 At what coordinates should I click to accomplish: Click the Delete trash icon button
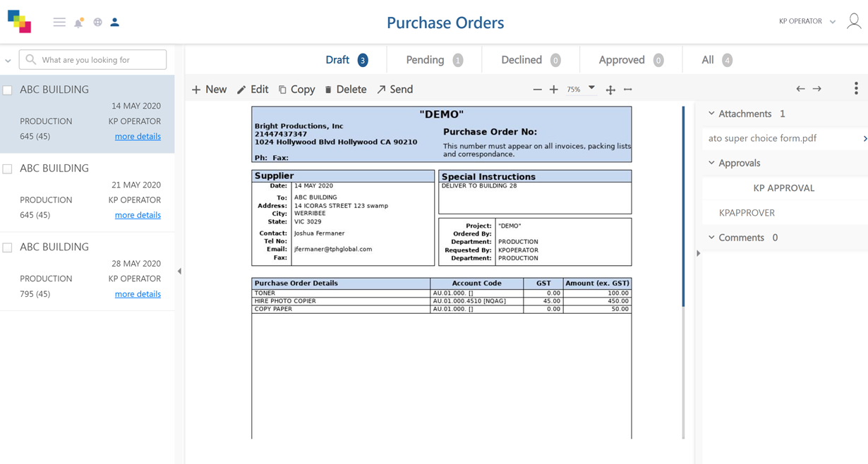click(345, 90)
